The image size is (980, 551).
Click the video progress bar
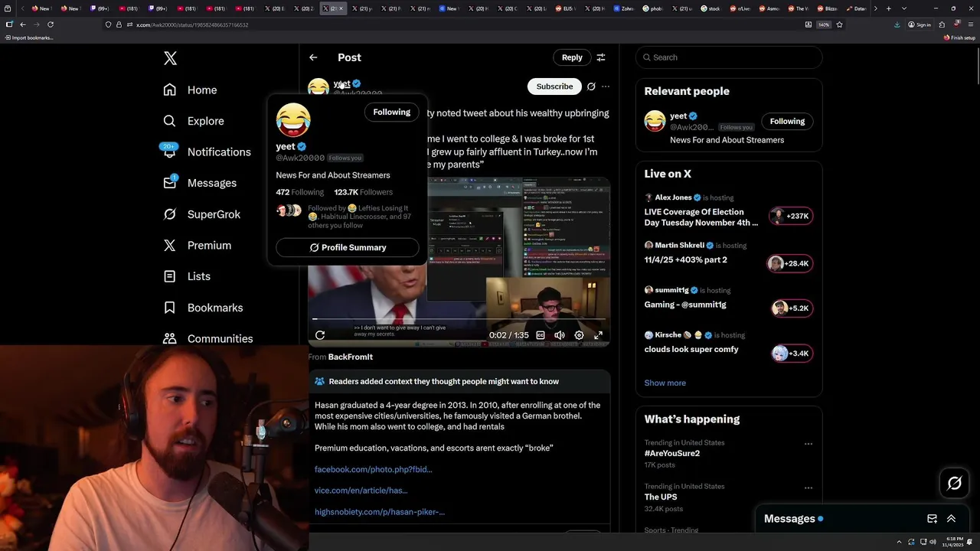[459, 319]
